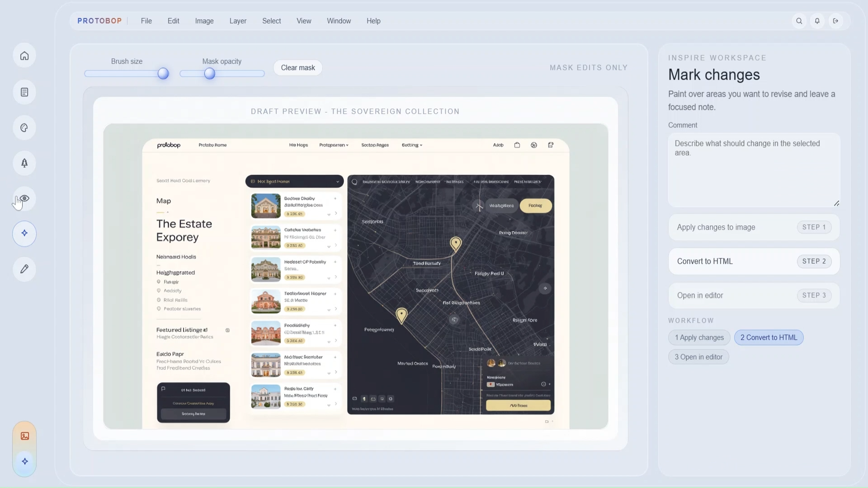Select the image mode button at bottom left
868x488 pixels.
[25, 436]
